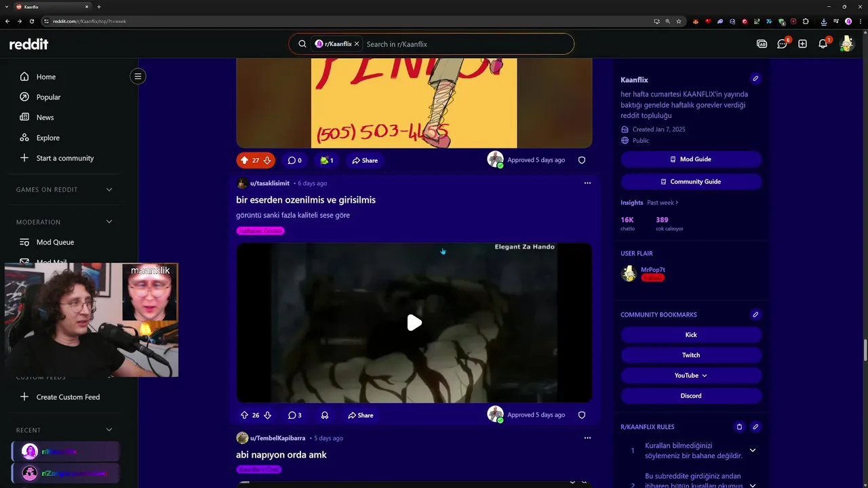The image size is (868, 488).
Task: Edit the Kaanflix community details pencil
Action: pos(755,79)
